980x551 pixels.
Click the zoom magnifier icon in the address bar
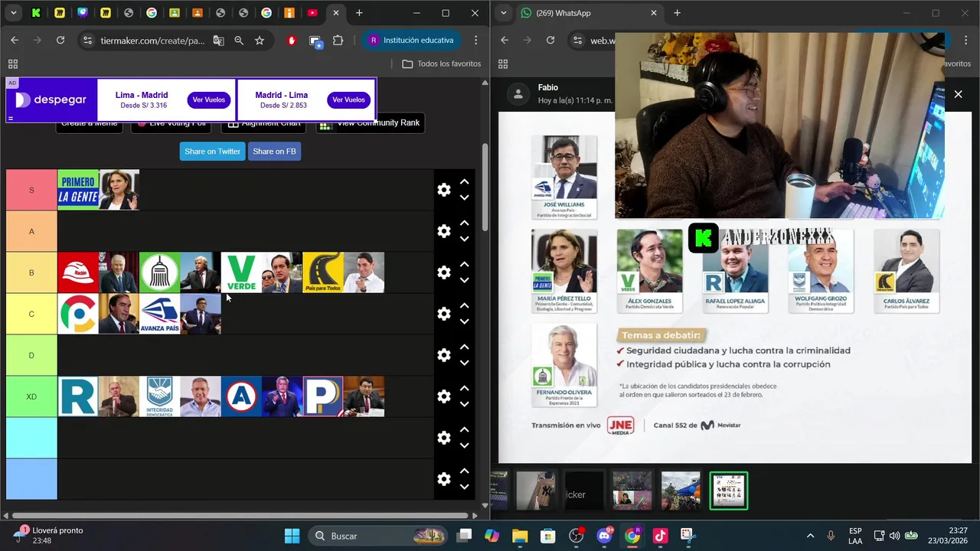(239, 41)
